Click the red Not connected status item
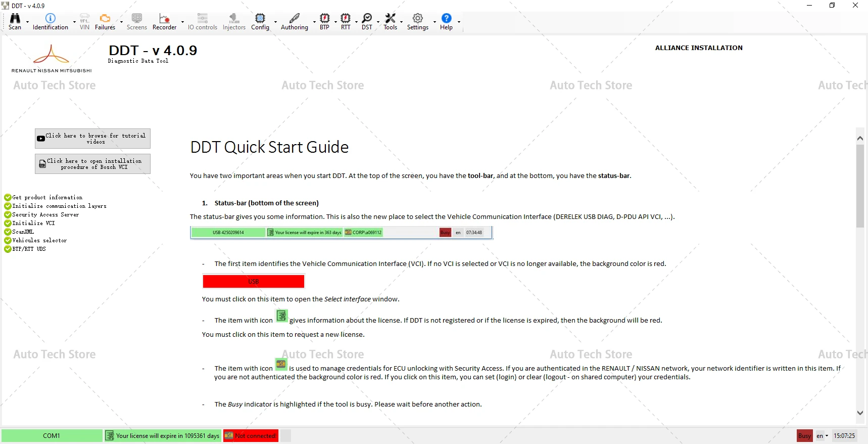This screenshot has height=444, width=868. tap(251, 436)
